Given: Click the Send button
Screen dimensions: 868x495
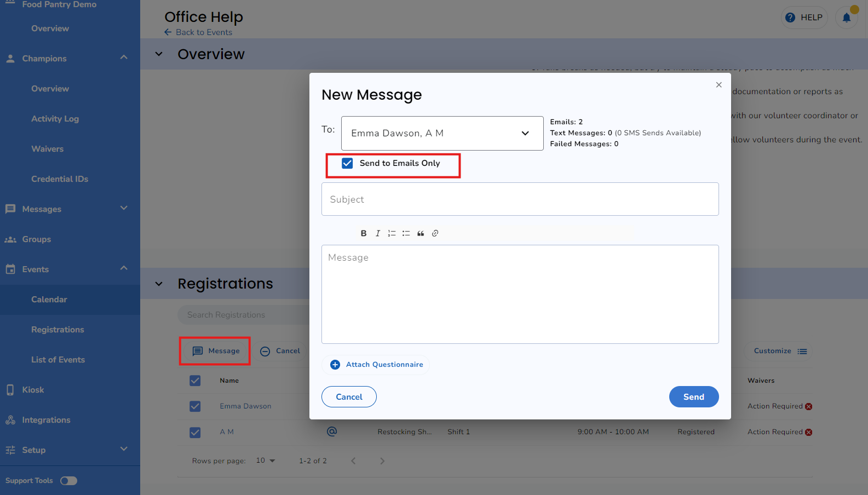Looking at the screenshot, I should pos(693,397).
